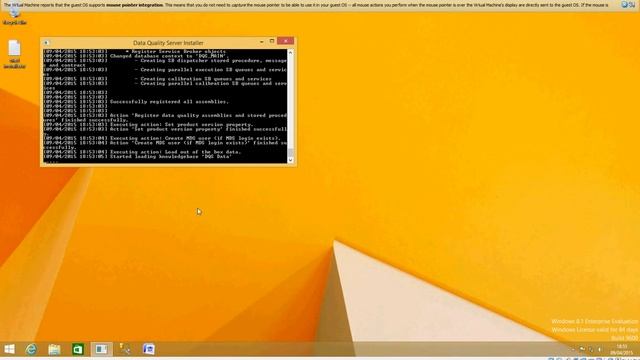Screen dimensions: 640x360
Task: Open the console window's system menu icon
Action: click(x=46, y=42)
